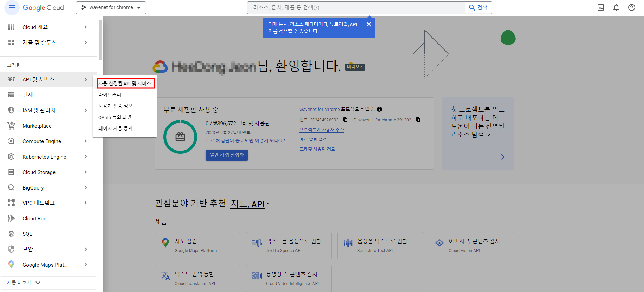Viewport: 644px width, 292px height.
Task: Click the sidebar vertical scrollbar
Action: point(100,40)
